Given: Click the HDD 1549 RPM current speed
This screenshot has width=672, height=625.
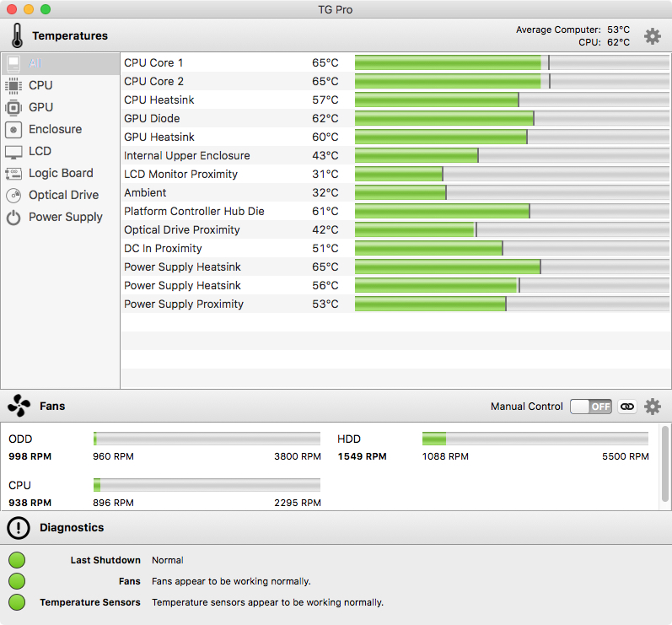Looking at the screenshot, I should coord(363,456).
